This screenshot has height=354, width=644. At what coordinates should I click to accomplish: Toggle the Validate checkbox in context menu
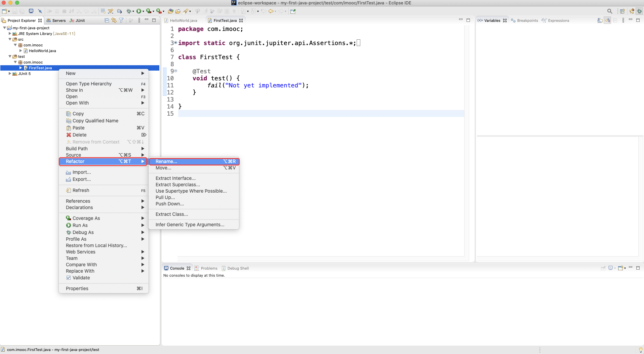[69, 278]
